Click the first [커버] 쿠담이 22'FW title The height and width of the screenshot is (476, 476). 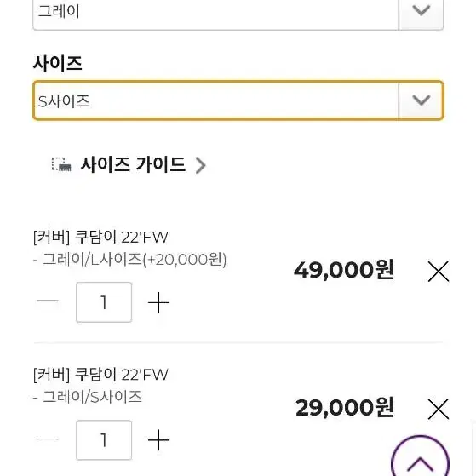click(100, 237)
